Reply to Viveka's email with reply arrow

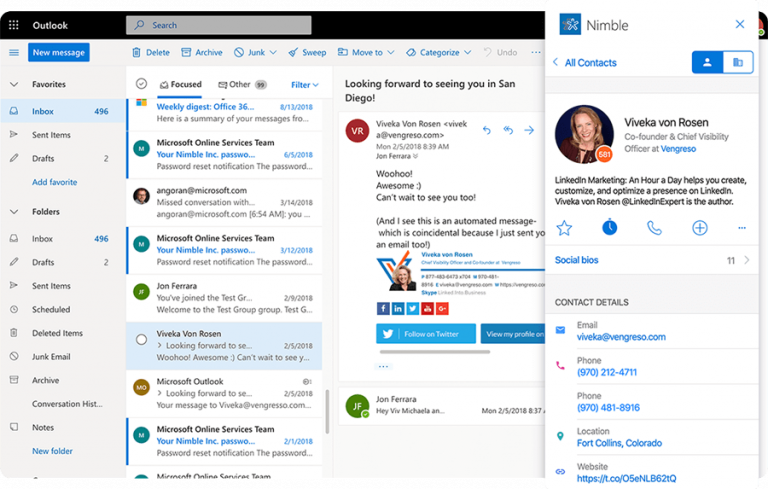[x=486, y=130]
